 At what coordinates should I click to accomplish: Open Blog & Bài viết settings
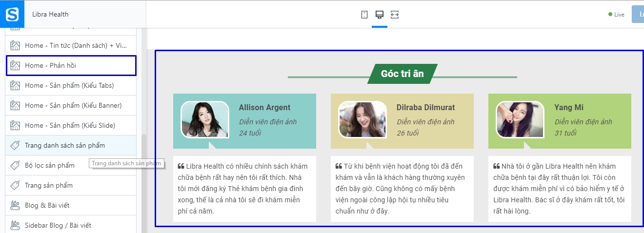71,205
